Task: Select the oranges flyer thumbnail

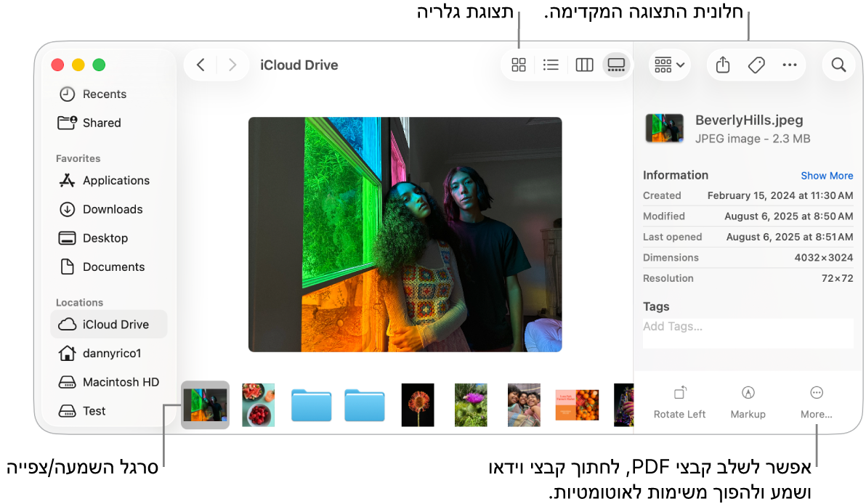Action: pyautogui.click(x=577, y=405)
